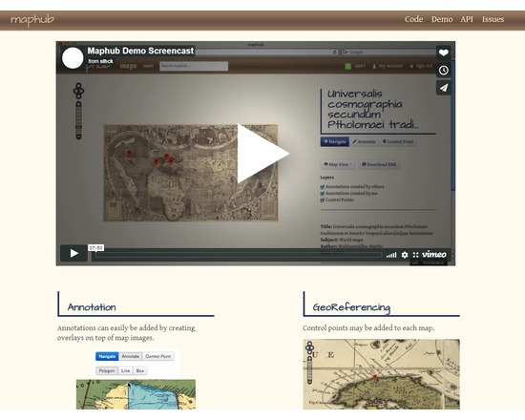The image size is (525, 420).
Task: Click the GeoReferencing map thumbnail
Action: coord(382,374)
